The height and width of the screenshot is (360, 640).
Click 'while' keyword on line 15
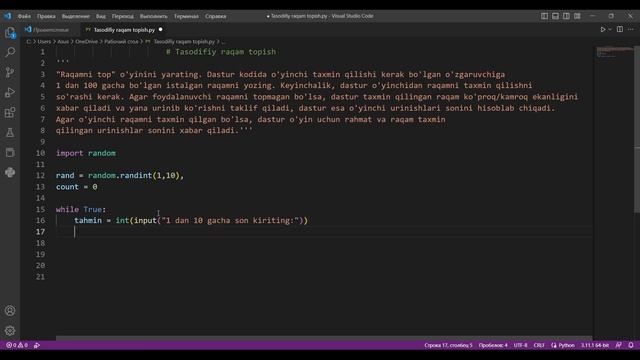click(x=67, y=209)
